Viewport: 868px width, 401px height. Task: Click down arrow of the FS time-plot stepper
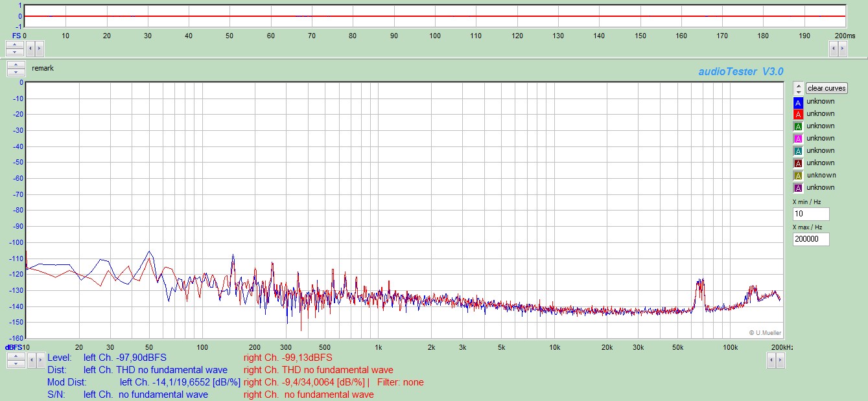pos(15,51)
